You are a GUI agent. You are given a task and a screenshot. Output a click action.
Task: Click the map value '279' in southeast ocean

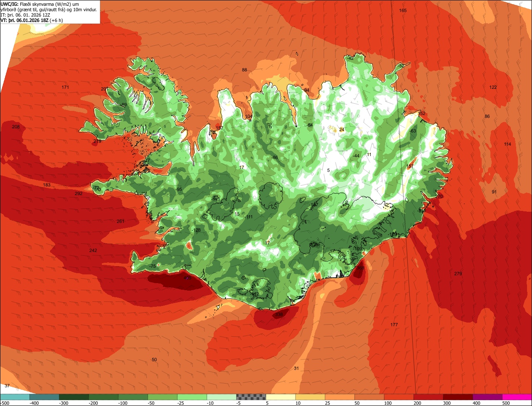point(458,274)
